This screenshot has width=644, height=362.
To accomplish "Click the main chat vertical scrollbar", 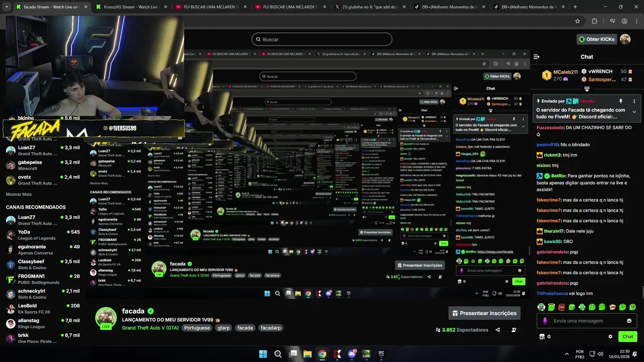I will [642, 292].
